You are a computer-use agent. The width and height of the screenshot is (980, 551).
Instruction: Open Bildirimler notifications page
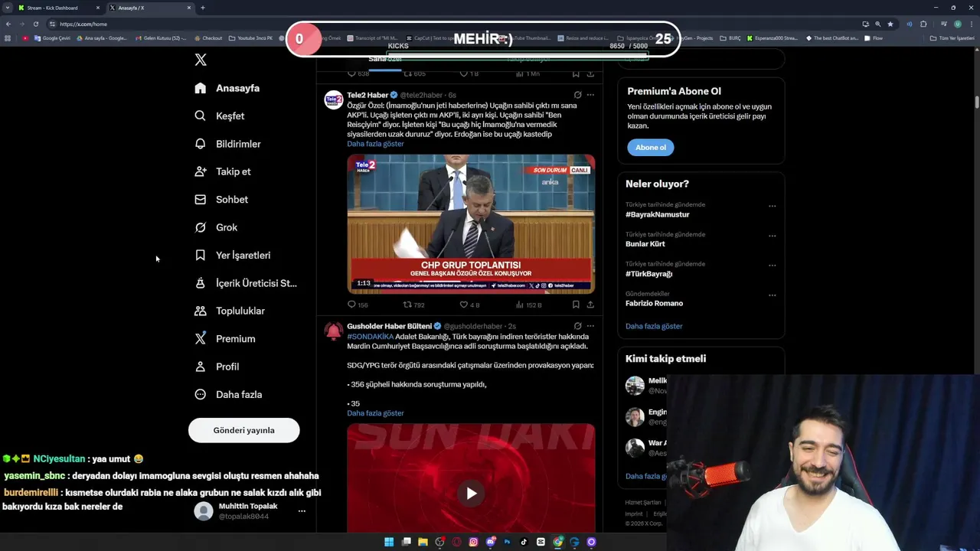pyautogui.click(x=228, y=144)
